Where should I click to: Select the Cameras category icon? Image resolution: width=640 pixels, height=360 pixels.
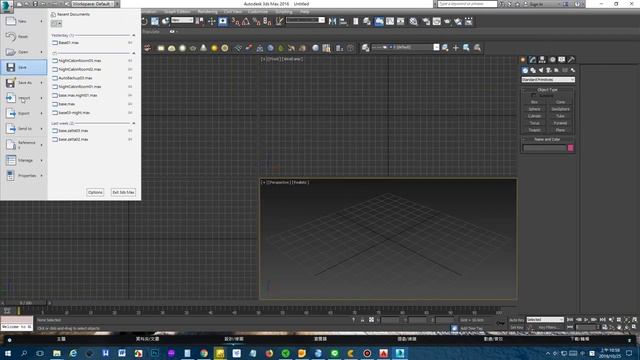coord(549,70)
